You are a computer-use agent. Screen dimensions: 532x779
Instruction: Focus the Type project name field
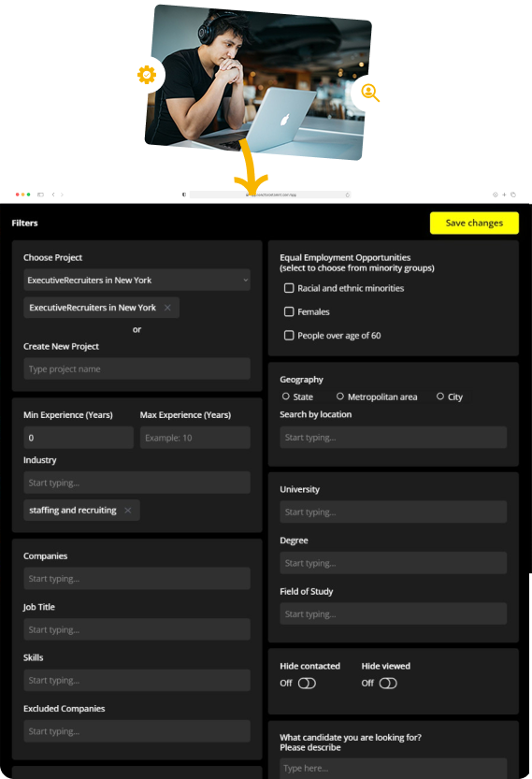click(137, 369)
